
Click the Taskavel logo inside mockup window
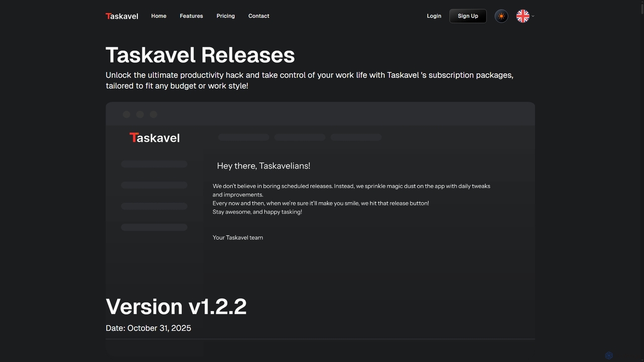[x=154, y=138]
